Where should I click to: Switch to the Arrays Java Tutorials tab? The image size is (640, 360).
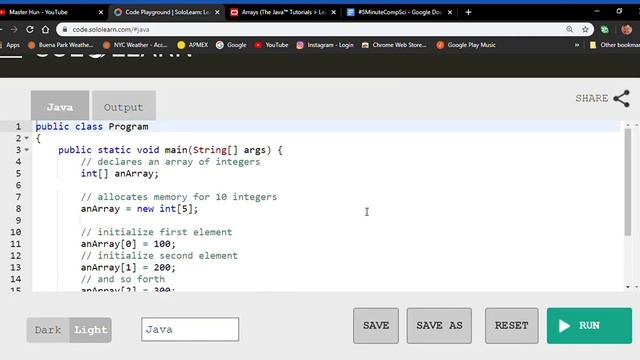(x=282, y=12)
